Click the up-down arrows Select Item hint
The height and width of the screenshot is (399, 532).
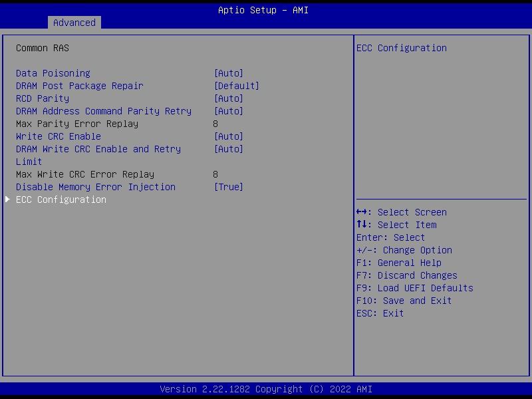click(396, 225)
